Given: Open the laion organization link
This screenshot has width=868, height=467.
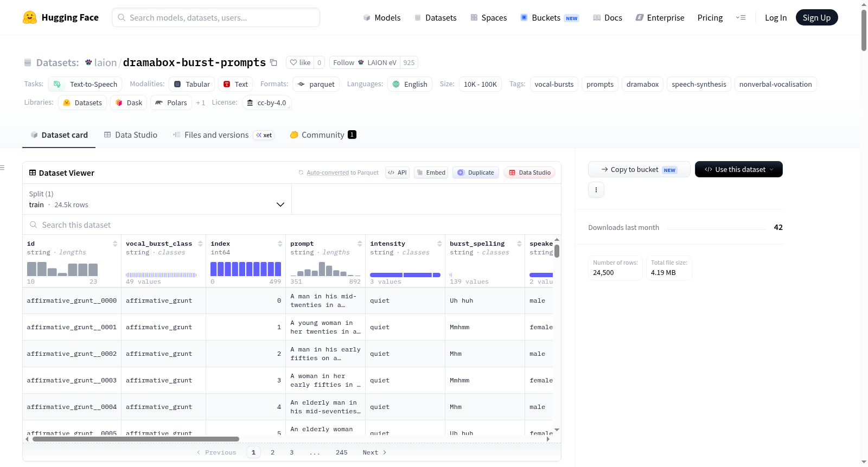Looking at the screenshot, I should coord(105,62).
